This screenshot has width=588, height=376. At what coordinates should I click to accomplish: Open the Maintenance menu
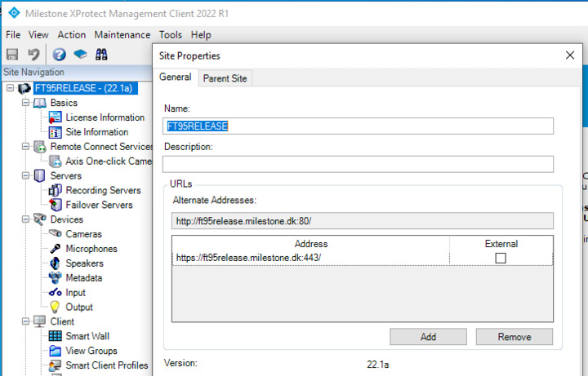coord(122,35)
